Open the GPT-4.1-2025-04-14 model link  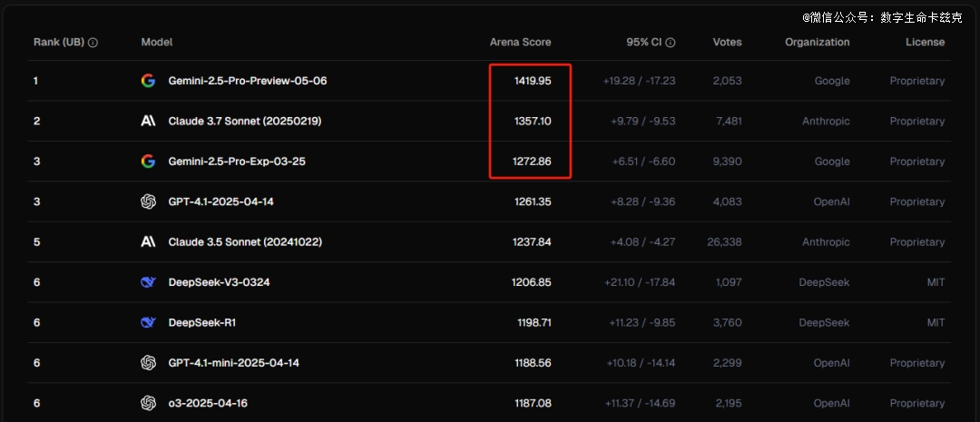click(221, 202)
